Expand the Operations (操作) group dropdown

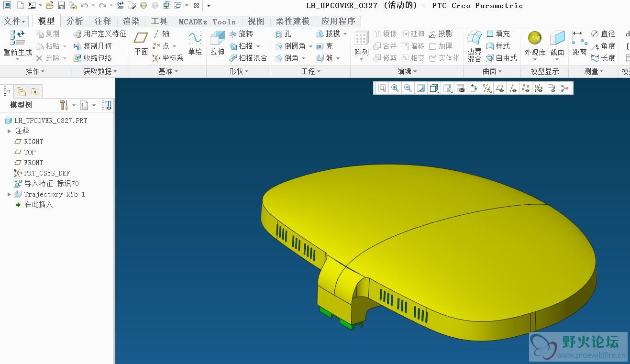pyautogui.click(x=35, y=71)
